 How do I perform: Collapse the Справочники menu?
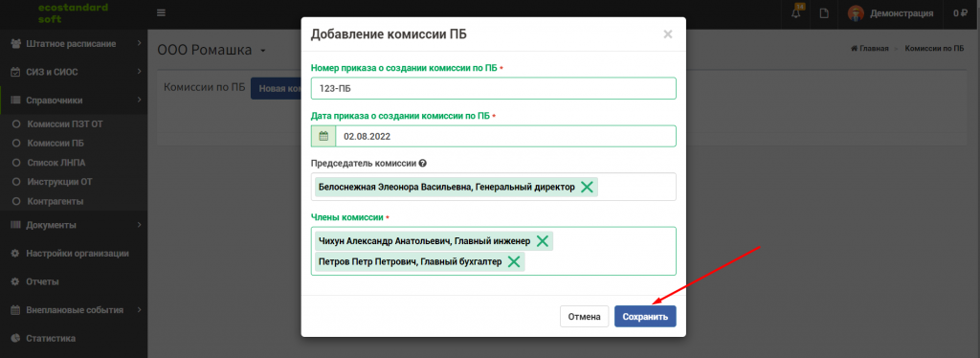coord(74,100)
